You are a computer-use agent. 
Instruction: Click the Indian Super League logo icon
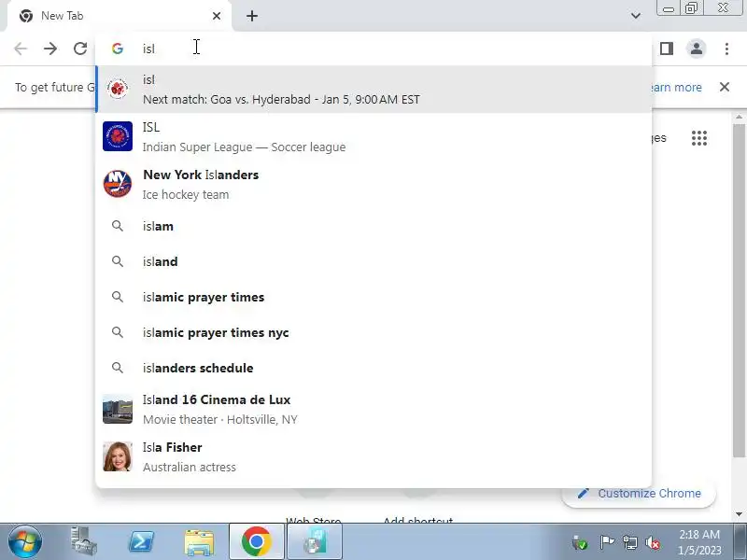118,136
